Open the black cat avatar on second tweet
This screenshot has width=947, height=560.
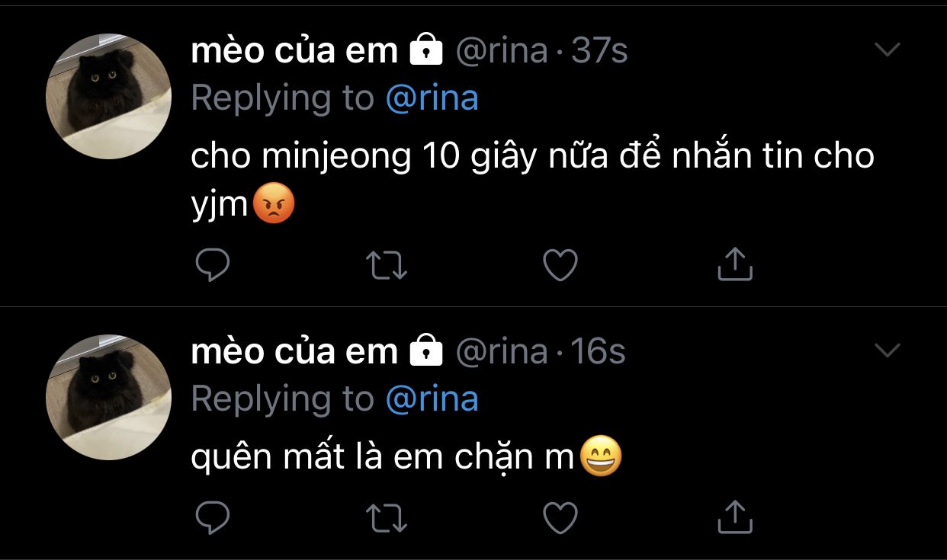click(109, 397)
